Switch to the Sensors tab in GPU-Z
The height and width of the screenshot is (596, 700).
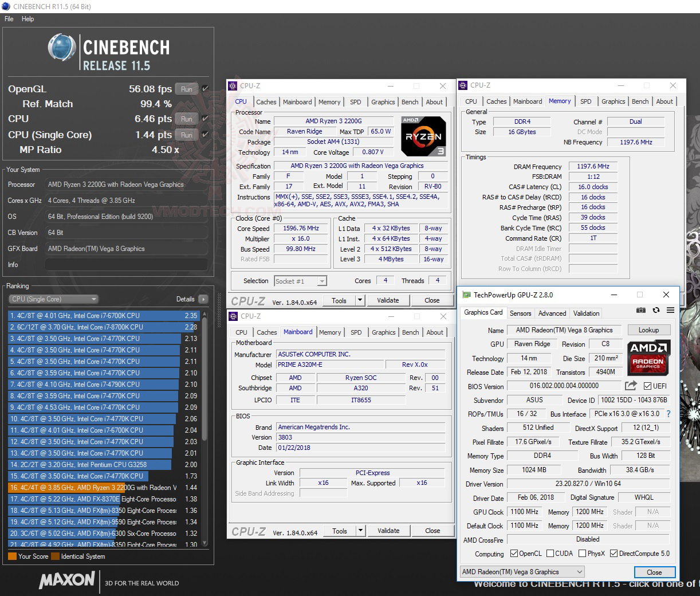tap(520, 313)
